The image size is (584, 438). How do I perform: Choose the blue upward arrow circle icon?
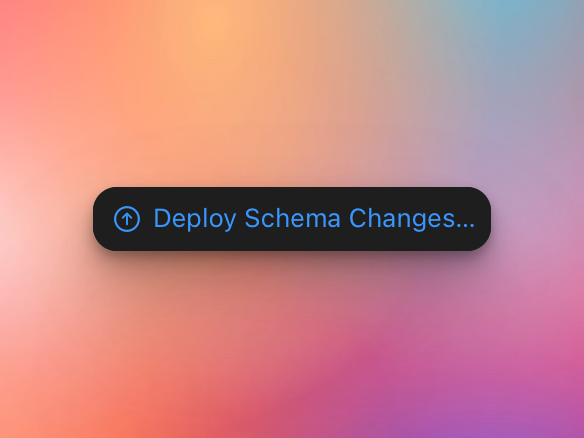127,219
